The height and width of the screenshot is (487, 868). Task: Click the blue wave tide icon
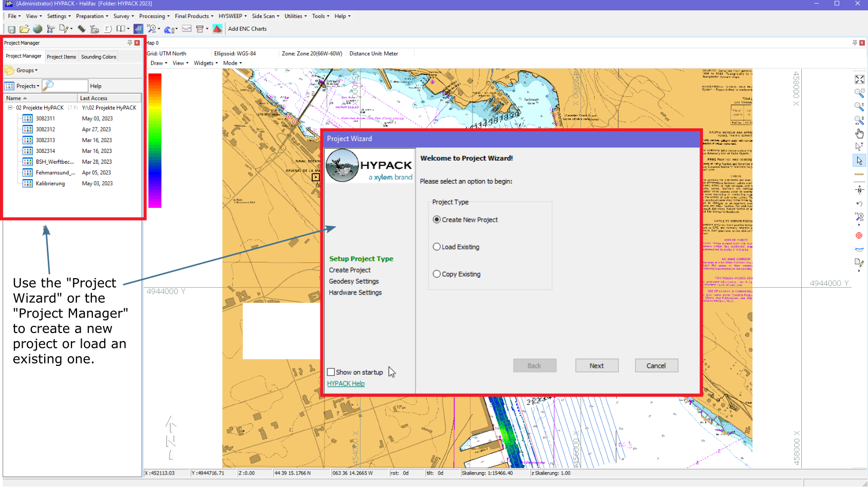(168, 29)
